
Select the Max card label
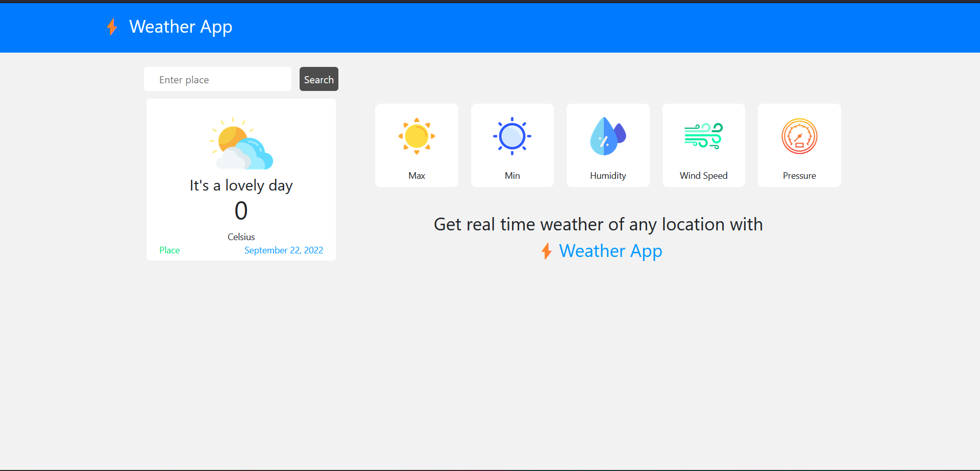(416, 175)
